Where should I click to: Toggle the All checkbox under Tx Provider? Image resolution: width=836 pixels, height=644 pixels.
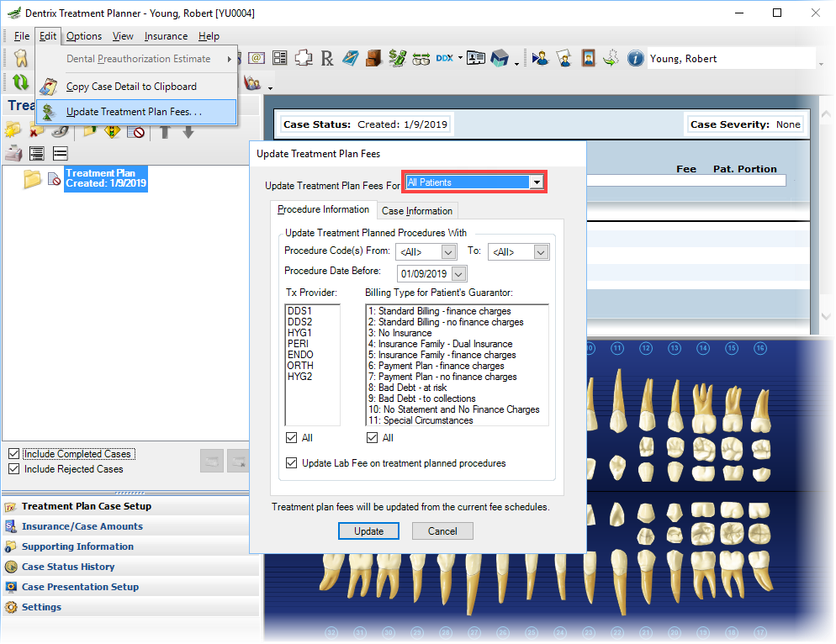click(x=291, y=438)
